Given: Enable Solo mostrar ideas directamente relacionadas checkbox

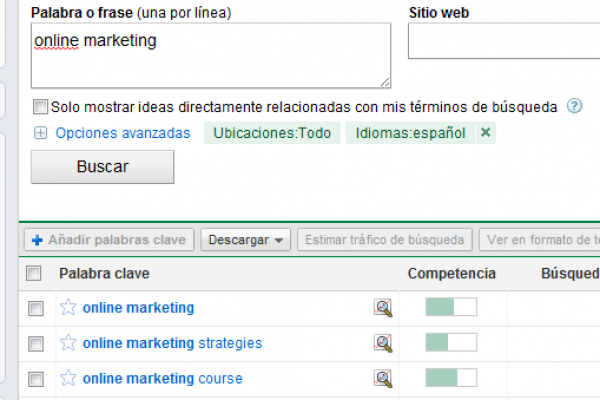Looking at the screenshot, I should [x=40, y=106].
